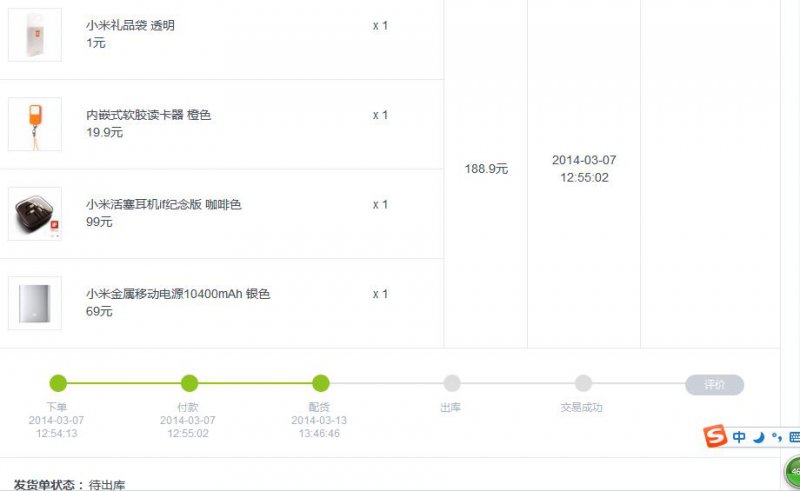Image resolution: width=800 pixels, height=491 pixels.
Task: Click the 配货 date 2014-03-13
Action: [x=319, y=420]
